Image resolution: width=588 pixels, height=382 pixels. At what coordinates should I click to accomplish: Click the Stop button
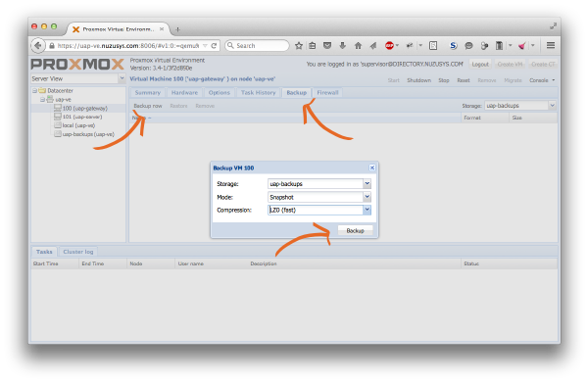click(444, 80)
